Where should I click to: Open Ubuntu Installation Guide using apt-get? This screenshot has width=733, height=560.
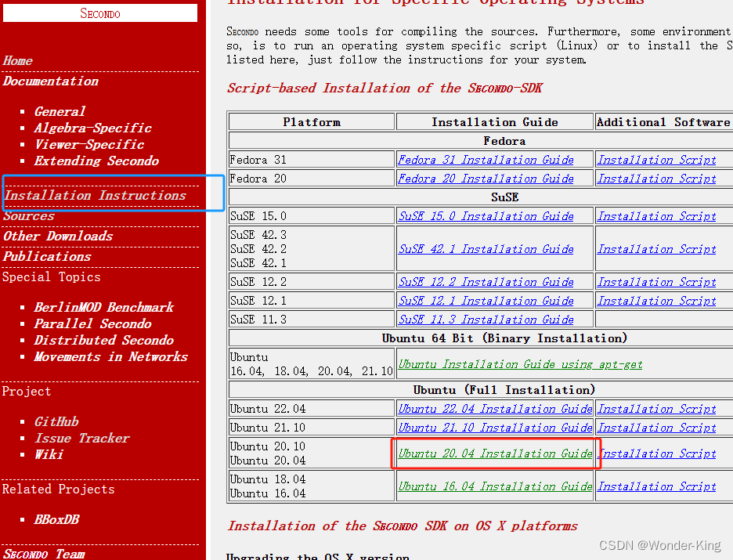click(x=520, y=364)
